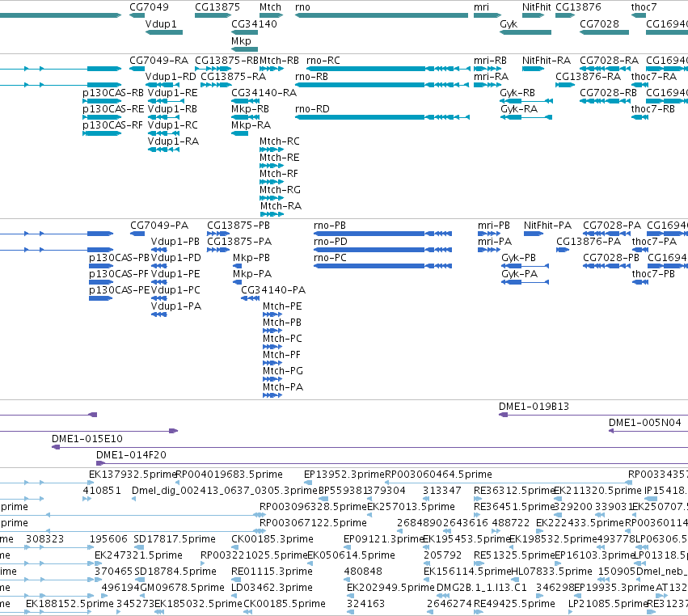Viewport: 688px width, 616px height.
Task: Select EST RE49425.5prime
Action: tap(515, 604)
